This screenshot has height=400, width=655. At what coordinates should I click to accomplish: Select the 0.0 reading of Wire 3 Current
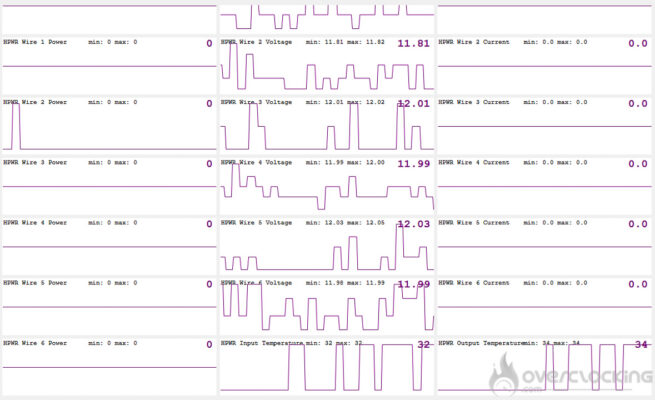638,104
